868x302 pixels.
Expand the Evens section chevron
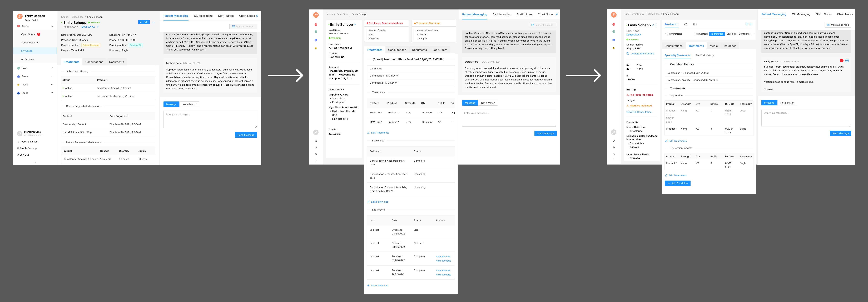point(52,76)
